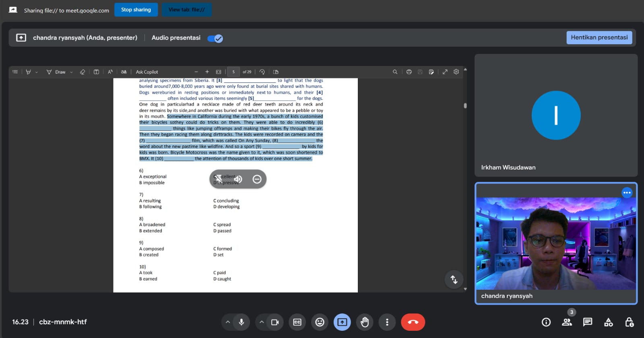Leave call with red hang-up button
644x338 pixels.
(x=413, y=322)
